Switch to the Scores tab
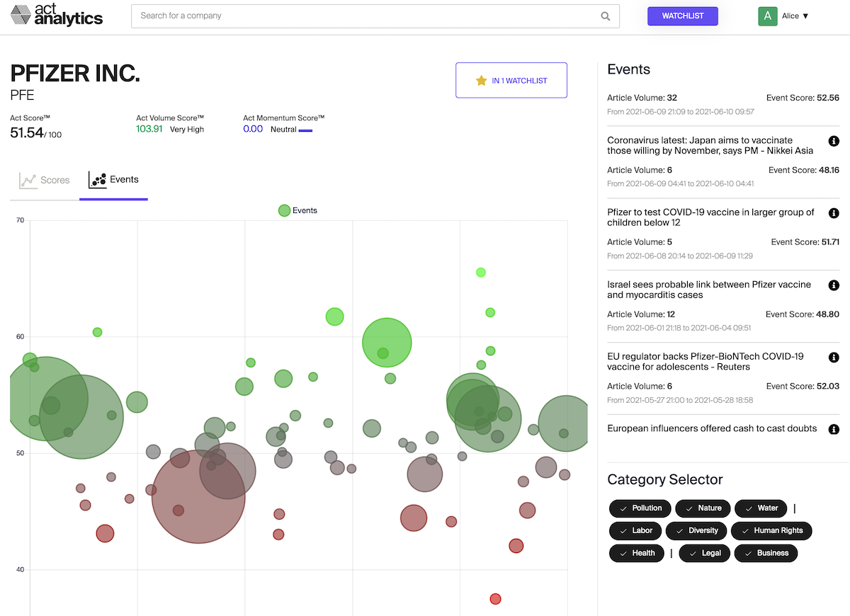 (45, 181)
